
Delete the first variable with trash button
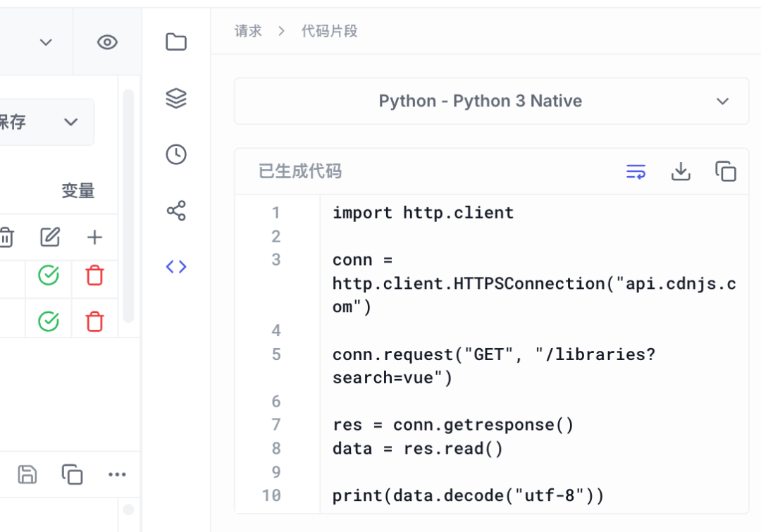coord(94,276)
